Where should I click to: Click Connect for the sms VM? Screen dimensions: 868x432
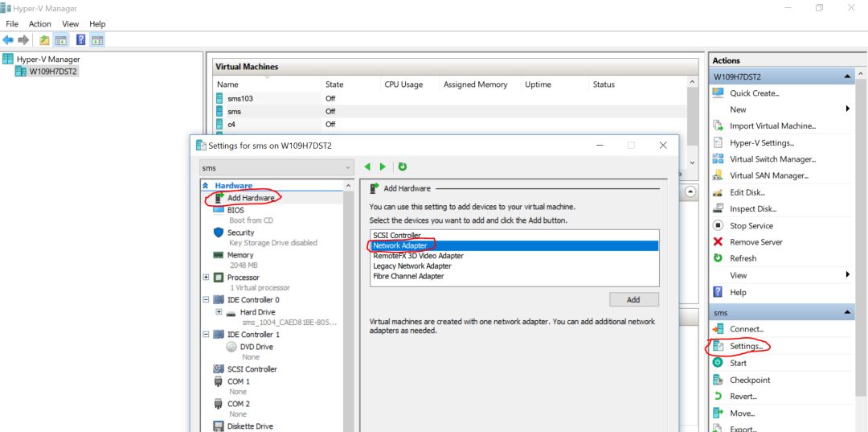(747, 329)
